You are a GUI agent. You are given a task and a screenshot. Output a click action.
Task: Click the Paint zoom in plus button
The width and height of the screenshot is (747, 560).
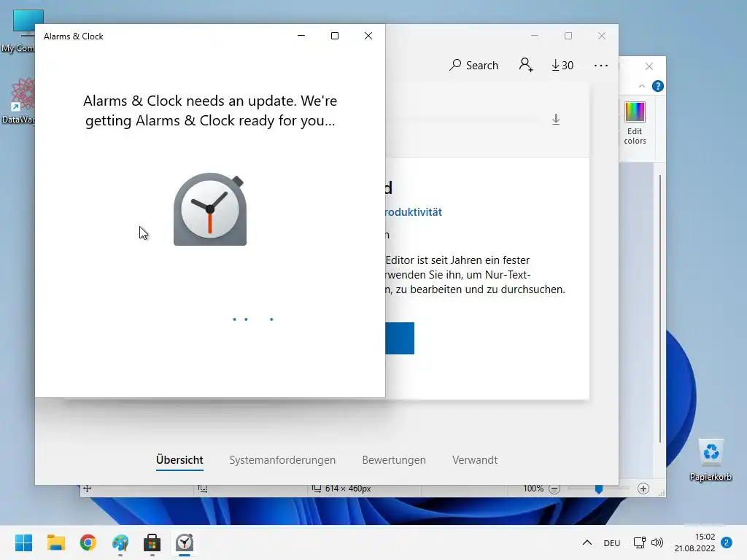click(643, 489)
